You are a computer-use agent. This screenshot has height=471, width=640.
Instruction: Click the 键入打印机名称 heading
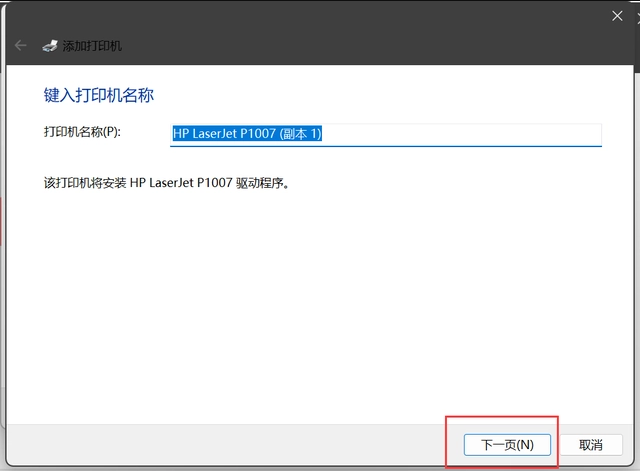[x=99, y=95]
